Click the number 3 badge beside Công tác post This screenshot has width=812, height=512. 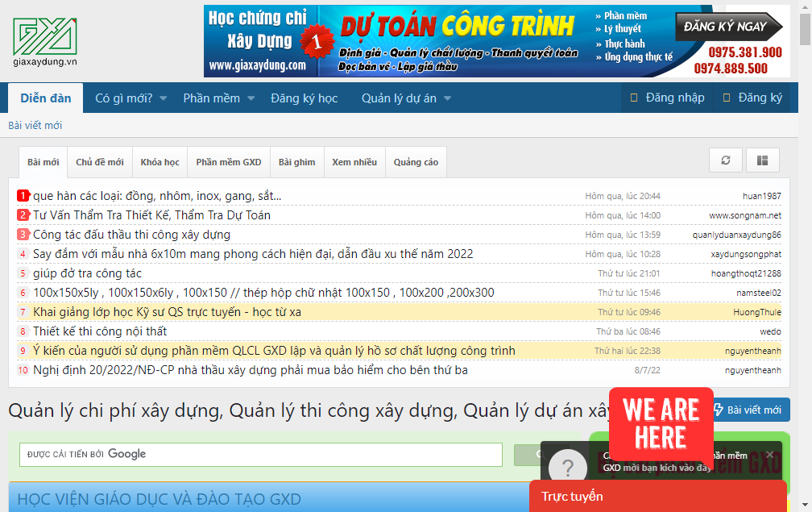(23, 235)
